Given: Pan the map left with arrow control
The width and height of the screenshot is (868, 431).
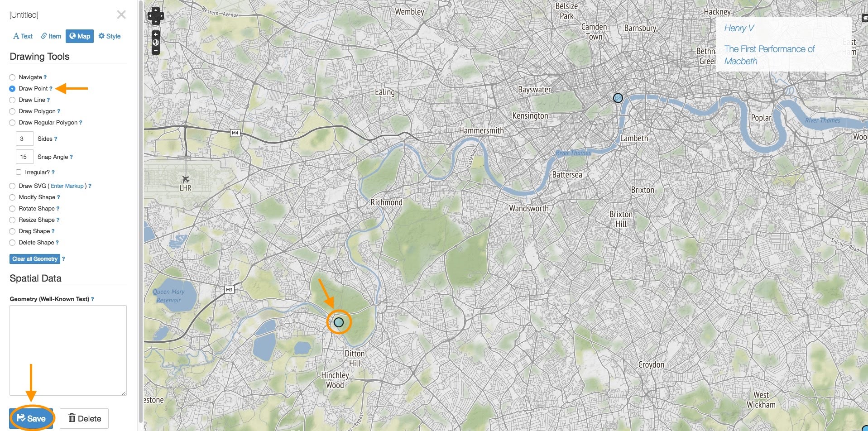Looking at the screenshot, I should pyautogui.click(x=151, y=16).
